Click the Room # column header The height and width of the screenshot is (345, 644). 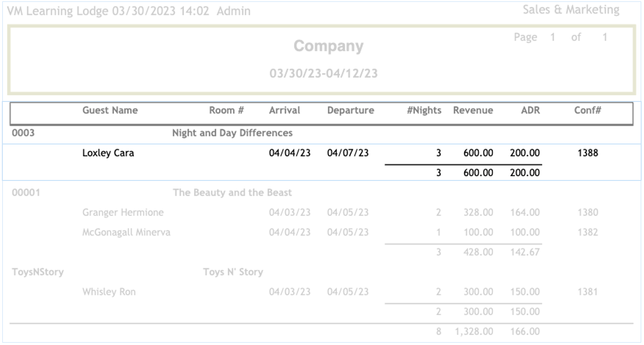point(226,110)
